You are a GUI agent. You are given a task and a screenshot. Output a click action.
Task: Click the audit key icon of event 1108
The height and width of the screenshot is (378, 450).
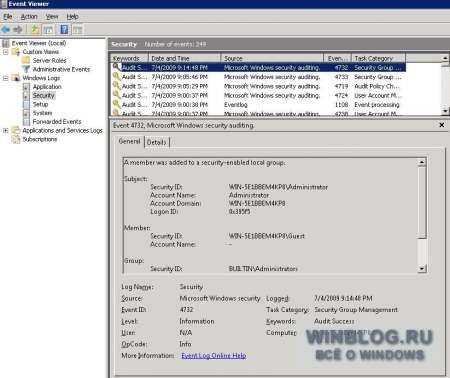[x=116, y=104]
